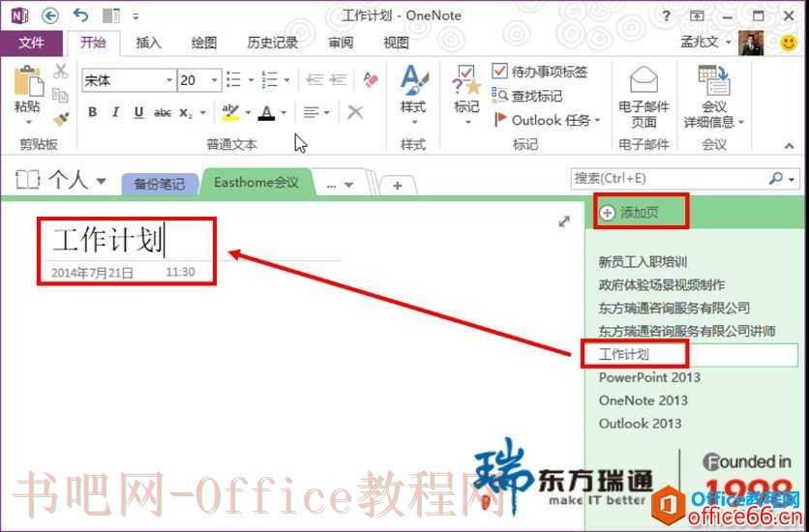This screenshot has width=809, height=532.
Task: Click 添加页 add page
Action: pyautogui.click(x=630, y=213)
